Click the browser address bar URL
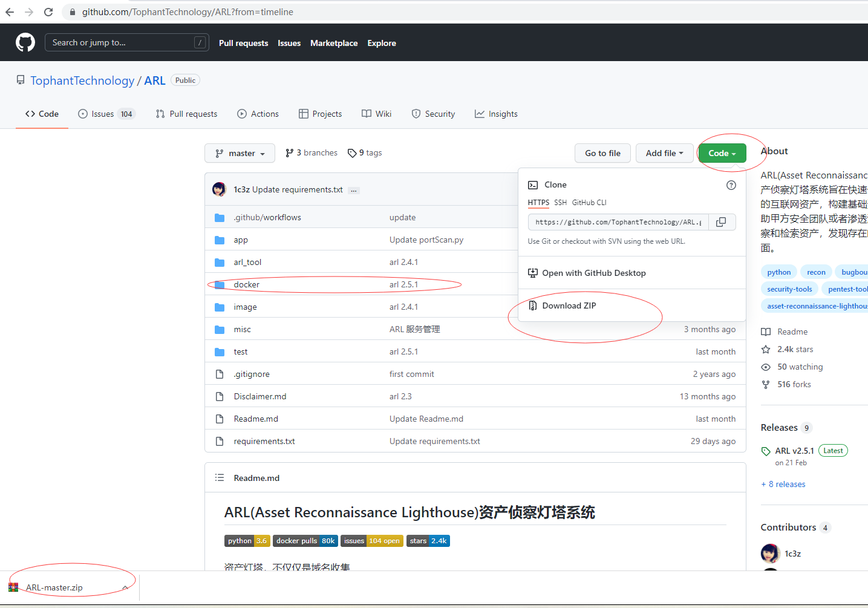868x608 pixels. coord(188,12)
